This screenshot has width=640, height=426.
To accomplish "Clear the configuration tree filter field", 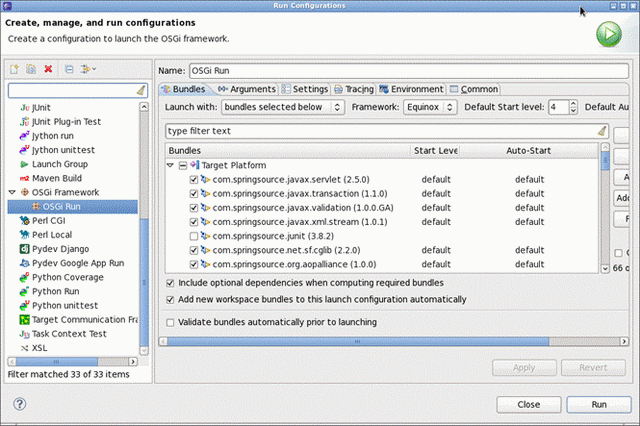I will coord(141,90).
